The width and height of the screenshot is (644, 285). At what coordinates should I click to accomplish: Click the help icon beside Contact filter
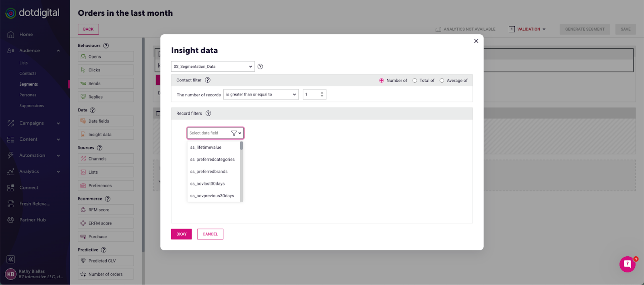208,80
